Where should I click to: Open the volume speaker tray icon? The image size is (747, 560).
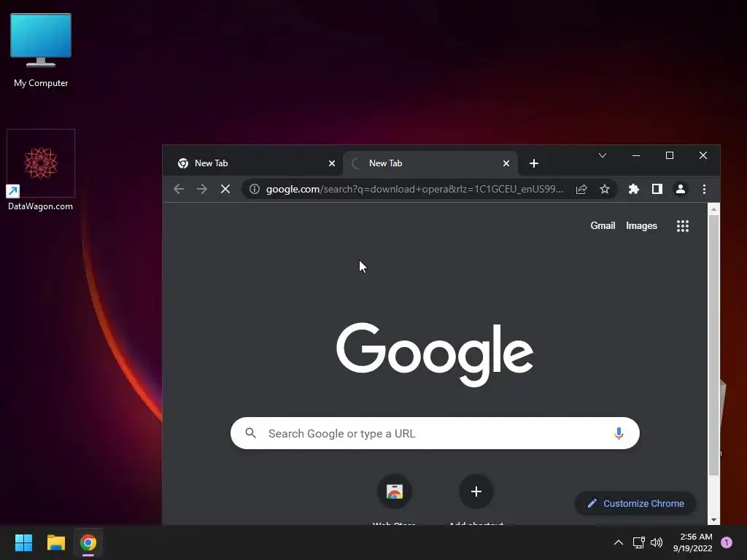[657, 542]
